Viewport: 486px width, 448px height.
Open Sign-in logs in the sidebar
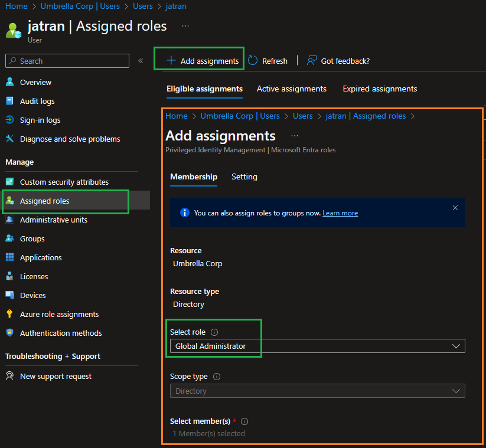(x=40, y=120)
